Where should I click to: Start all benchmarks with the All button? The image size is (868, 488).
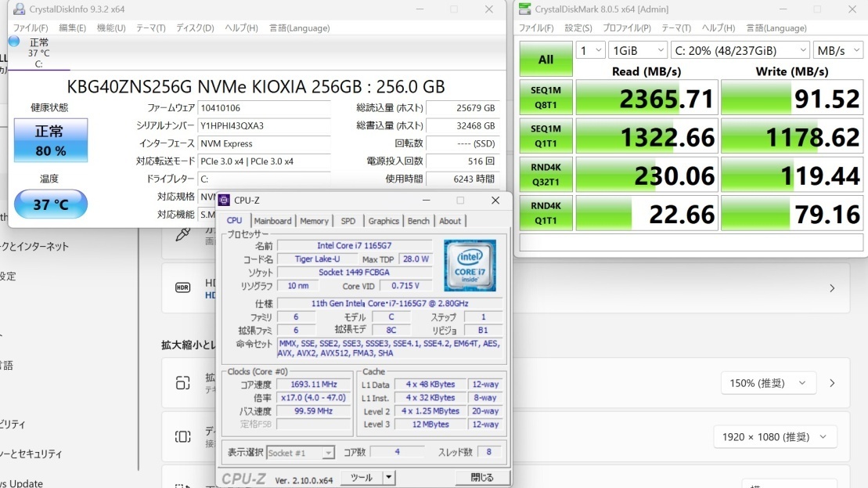point(546,60)
